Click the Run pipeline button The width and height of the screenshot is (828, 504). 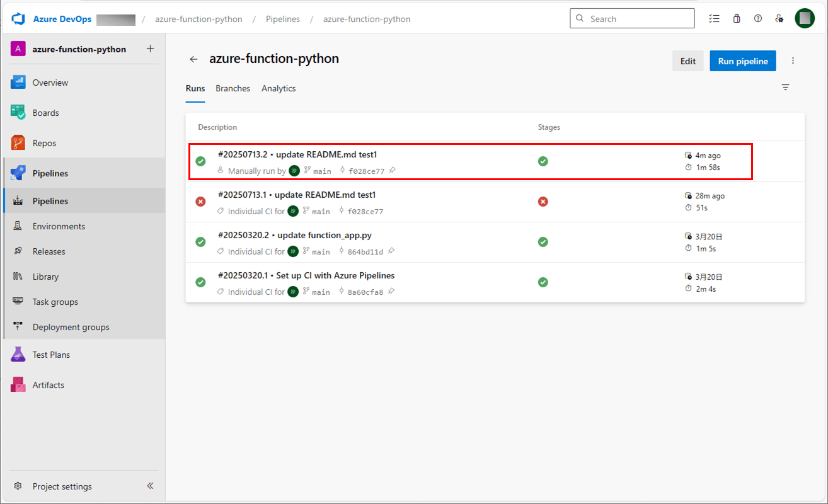743,61
